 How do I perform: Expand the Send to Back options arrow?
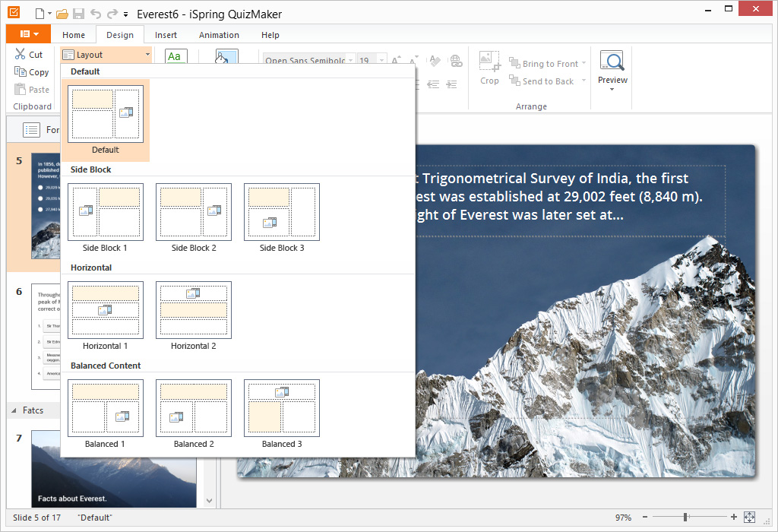pyautogui.click(x=584, y=81)
